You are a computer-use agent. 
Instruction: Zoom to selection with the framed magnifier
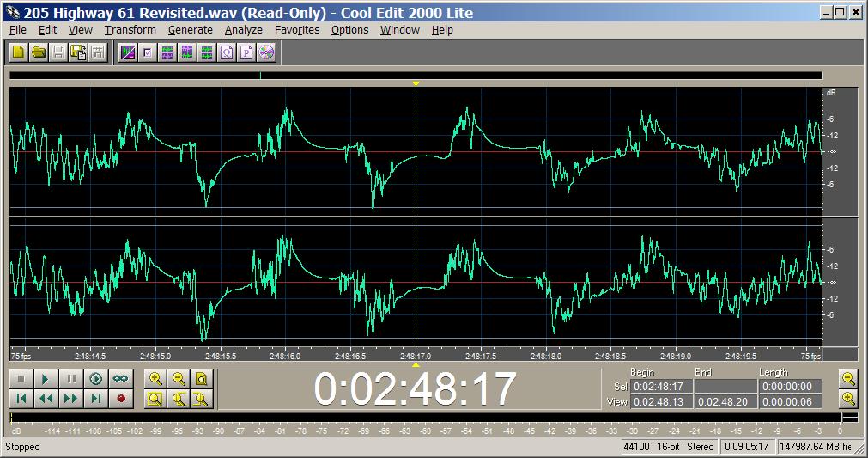(156, 399)
